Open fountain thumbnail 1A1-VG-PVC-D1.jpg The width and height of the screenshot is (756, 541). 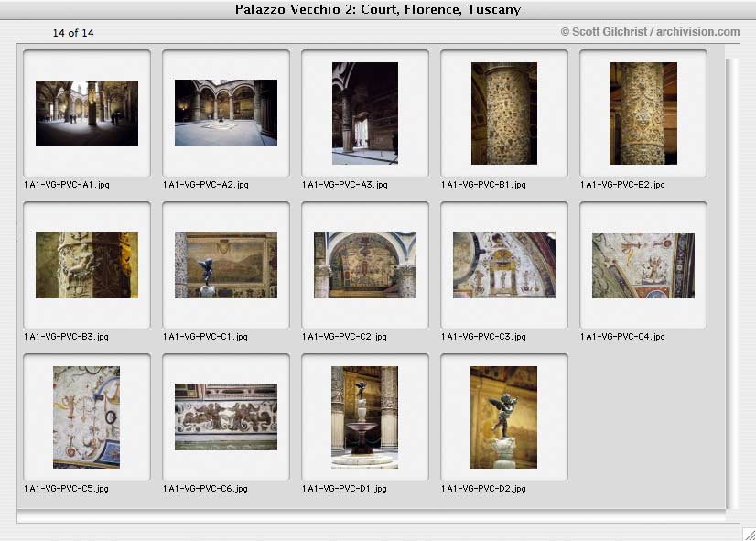point(364,417)
